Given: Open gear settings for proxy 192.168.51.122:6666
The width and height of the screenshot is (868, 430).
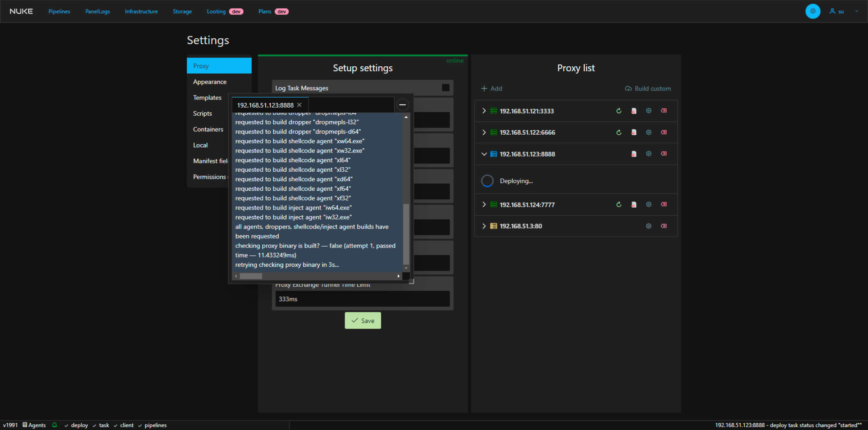Looking at the screenshot, I should pyautogui.click(x=649, y=132).
